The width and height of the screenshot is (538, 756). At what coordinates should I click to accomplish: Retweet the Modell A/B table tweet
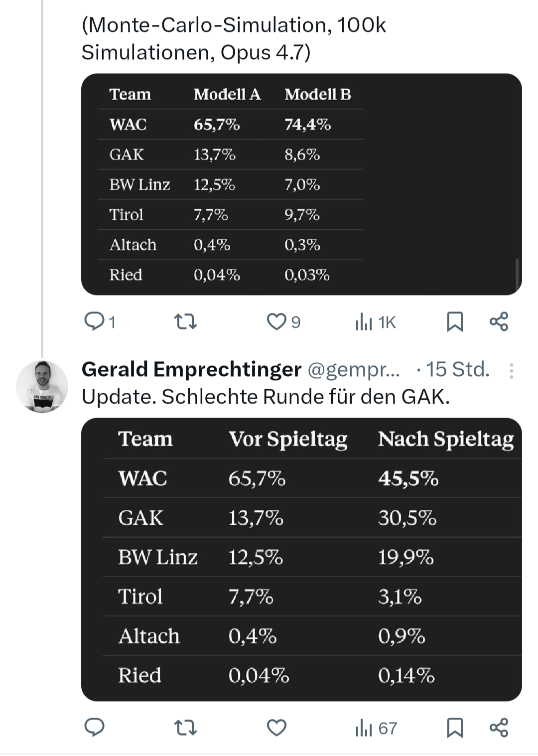(x=186, y=321)
